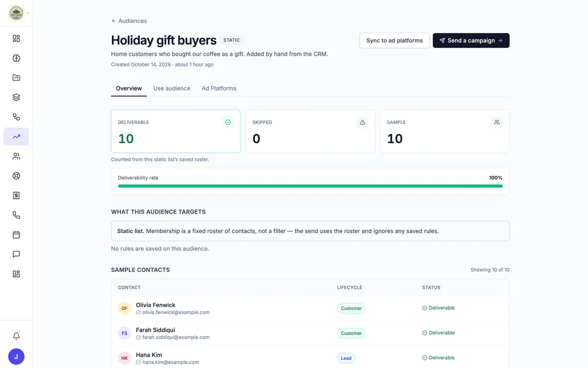Open notifications bell icon

(16, 336)
